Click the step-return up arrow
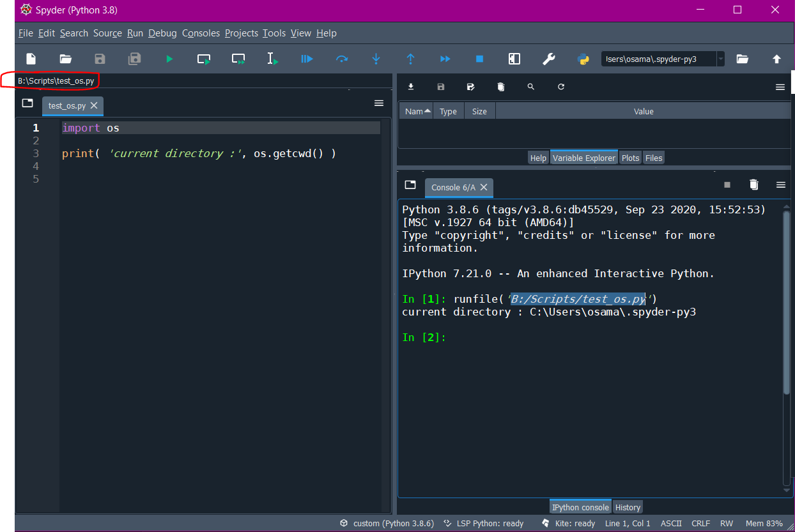 411,59
